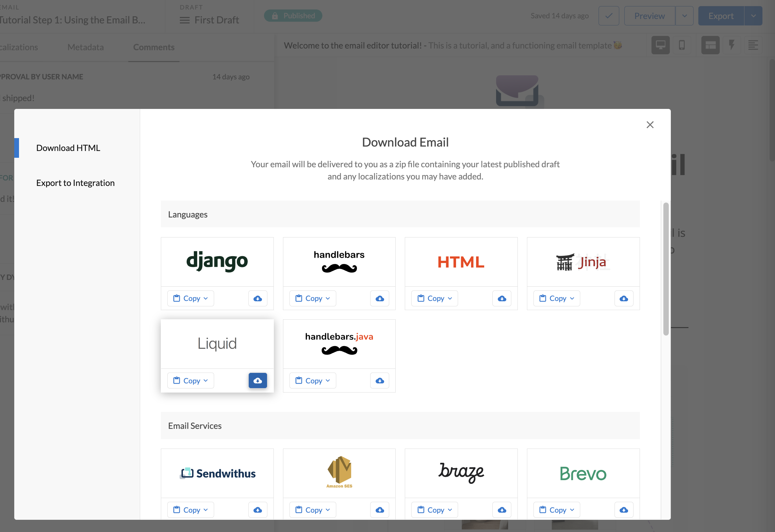Click the Comments tab
The width and height of the screenshot is (775, 532).
pos(154,46)
